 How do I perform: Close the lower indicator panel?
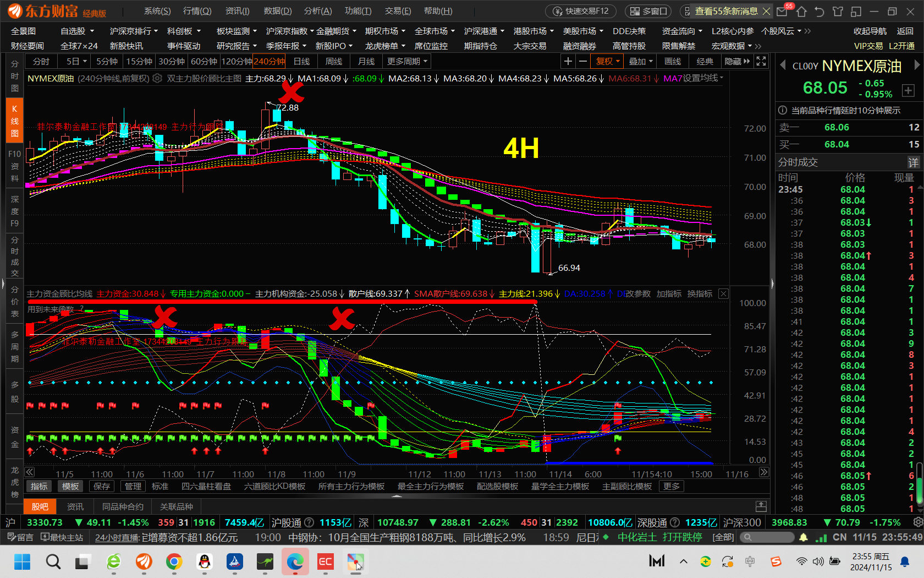click(723, 294)
